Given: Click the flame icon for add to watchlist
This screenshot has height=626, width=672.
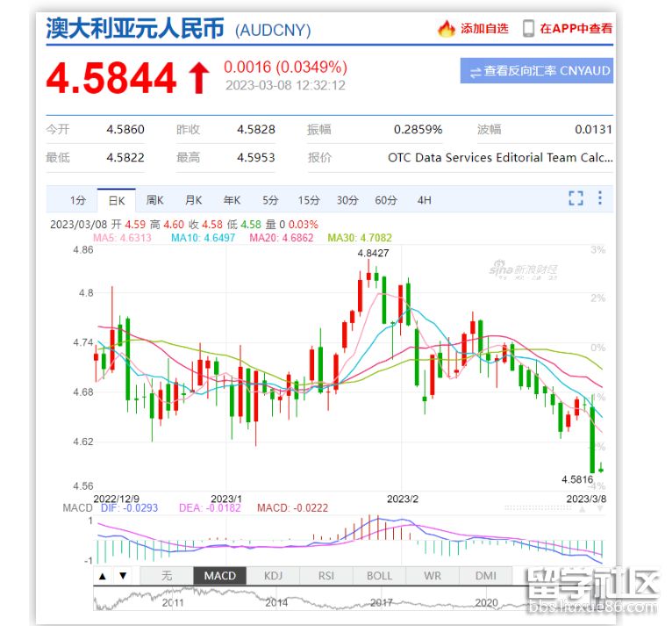Looking at the screenshot, I should (447, 28).
